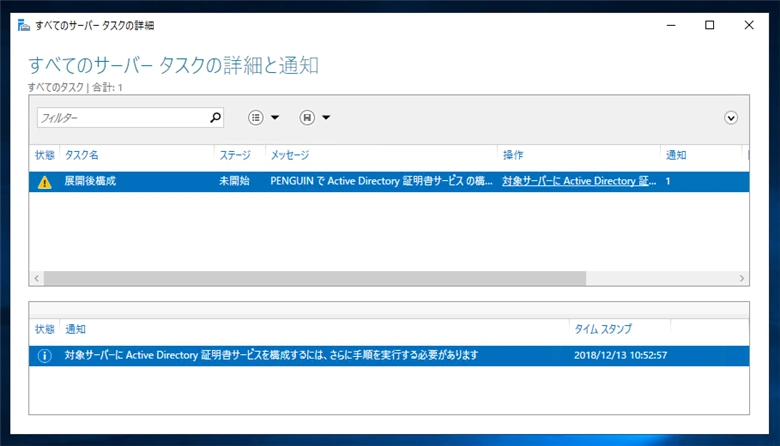Sort by the タスク名 column header
The width and height of the screenshot is (780, 446).
[82, 155]
